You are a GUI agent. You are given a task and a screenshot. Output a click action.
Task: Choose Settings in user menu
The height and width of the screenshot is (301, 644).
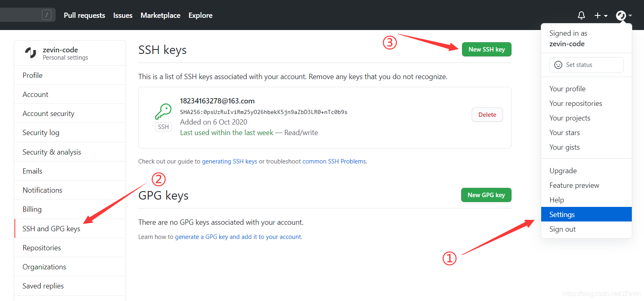(x=586, y=215)
